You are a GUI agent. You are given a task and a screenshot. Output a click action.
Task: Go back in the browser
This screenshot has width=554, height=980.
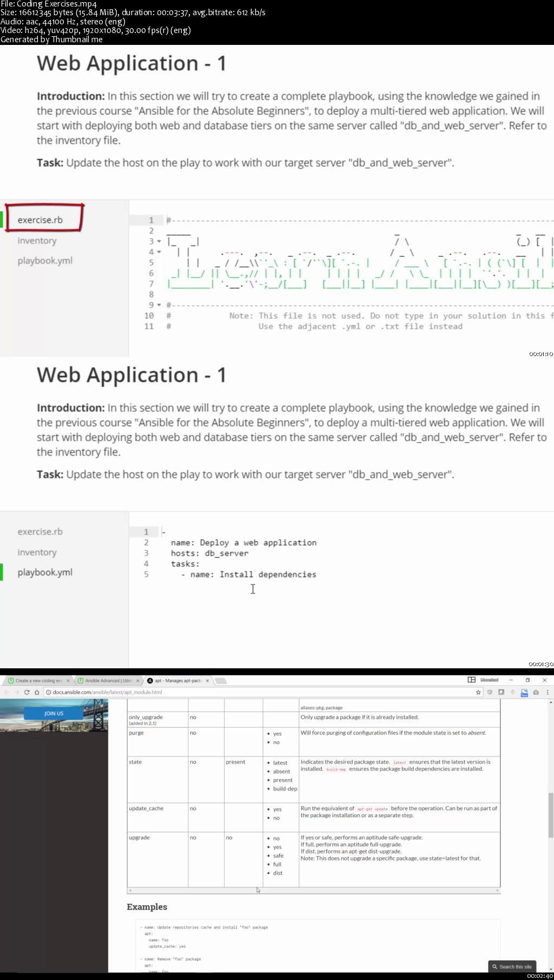(x=6, y=692)
